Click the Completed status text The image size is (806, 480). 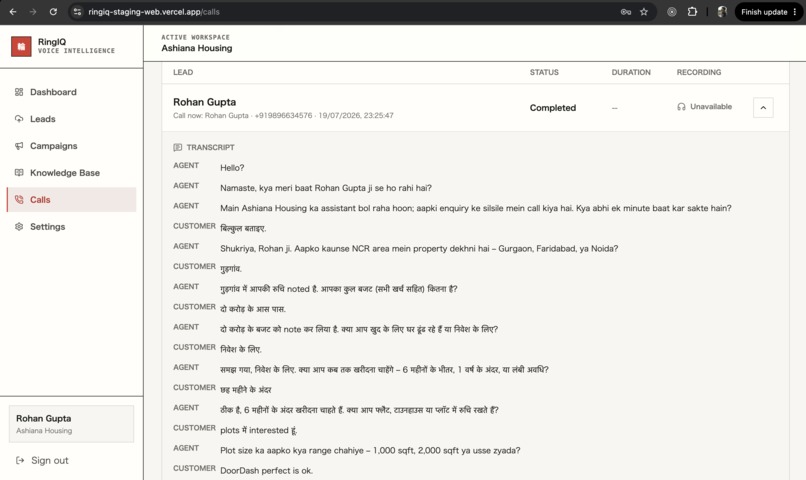coord(553,108)
